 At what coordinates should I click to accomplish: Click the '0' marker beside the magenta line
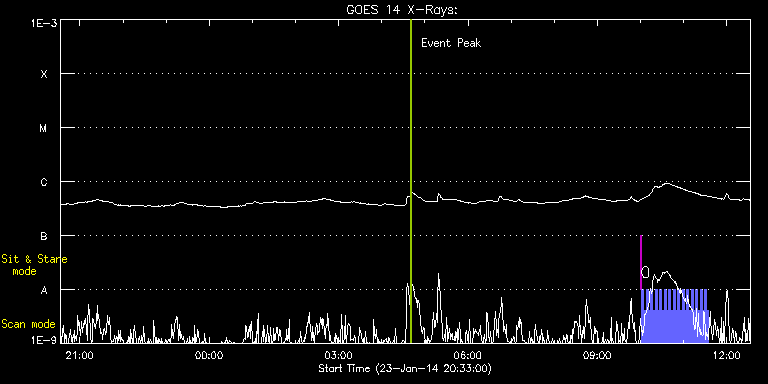(646, 272)
